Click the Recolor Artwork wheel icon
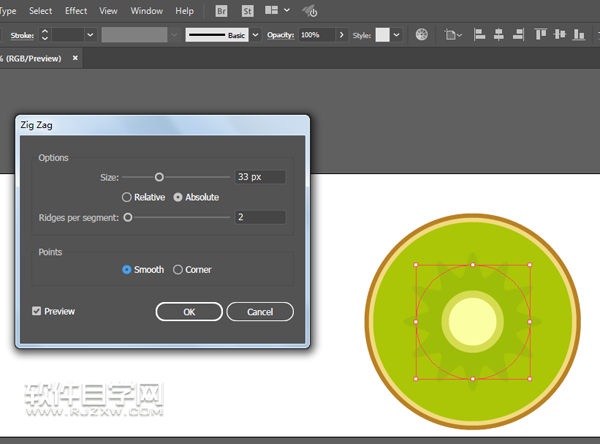This screenshot has width=600, height=444. tap(421, 34)
